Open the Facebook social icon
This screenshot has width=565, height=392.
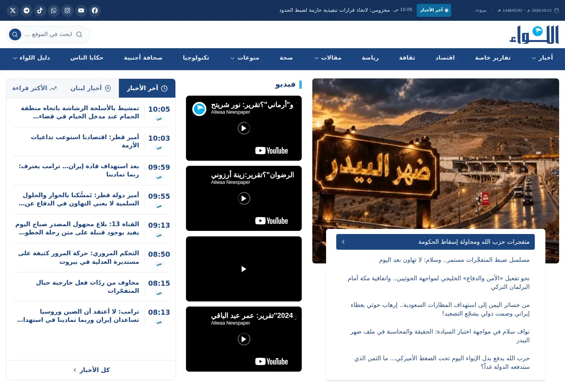tap(95, 11)
